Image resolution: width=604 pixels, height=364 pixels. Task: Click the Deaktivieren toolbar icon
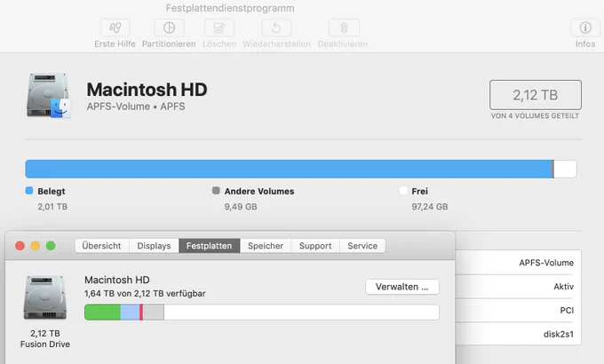tap(344, 28)
